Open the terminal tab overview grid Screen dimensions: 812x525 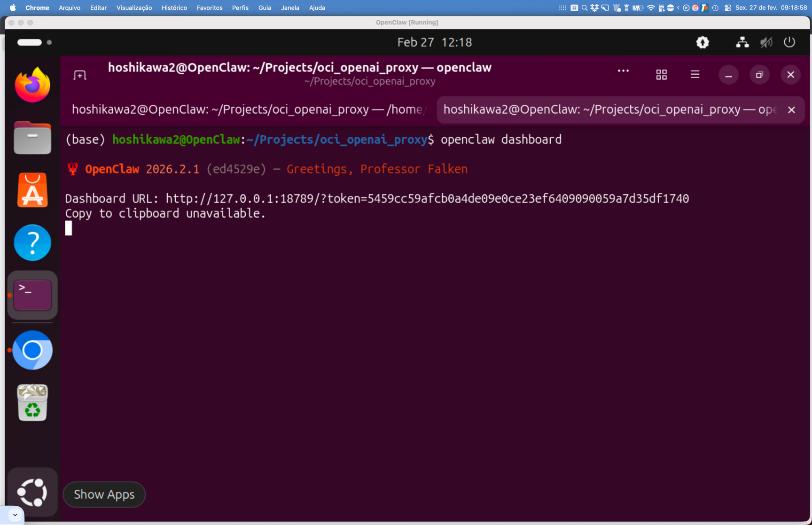pos(661,75)
